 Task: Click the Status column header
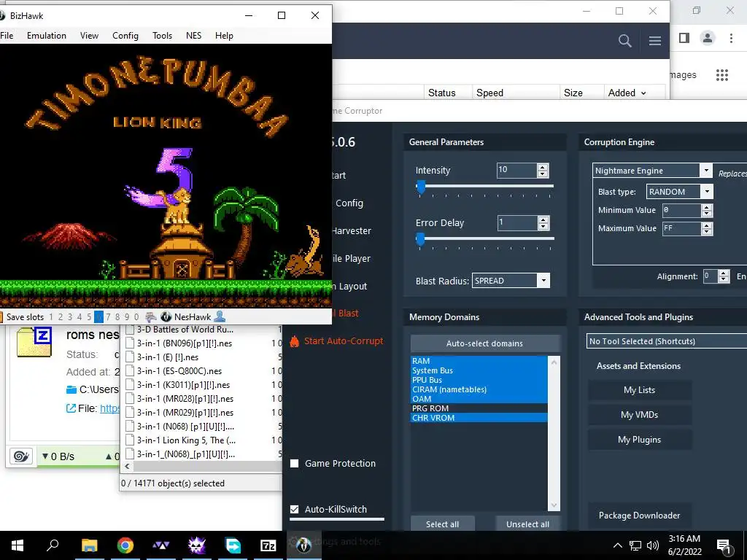(x=441, y=93)
